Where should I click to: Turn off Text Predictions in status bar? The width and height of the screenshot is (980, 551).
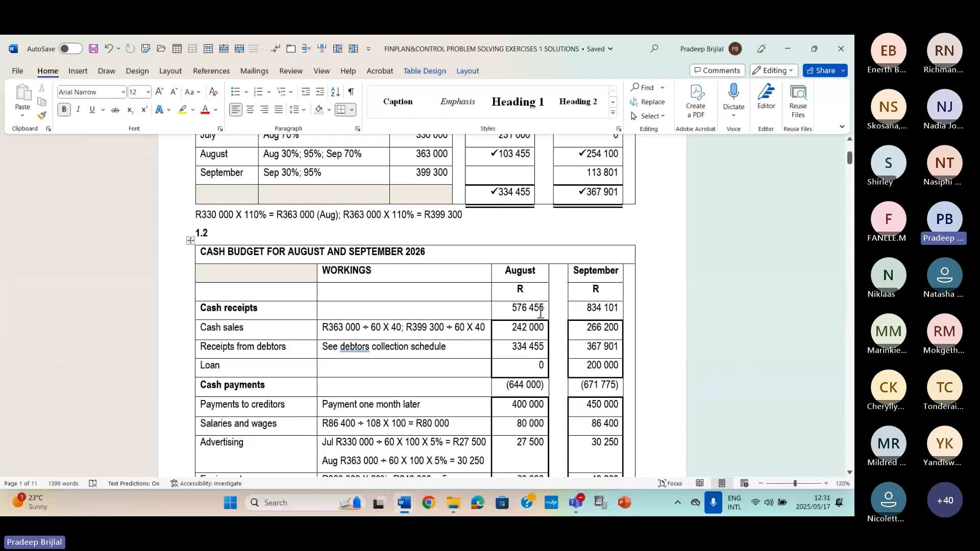133,483
